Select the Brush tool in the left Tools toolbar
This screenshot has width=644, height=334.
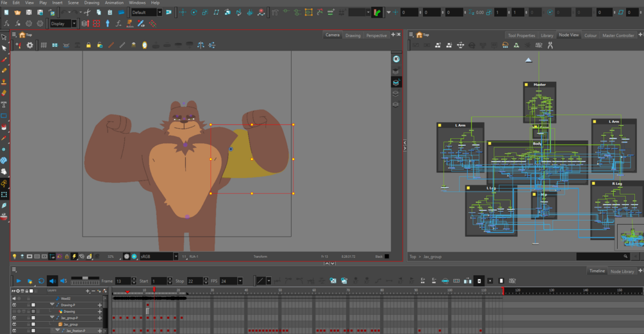4,59
